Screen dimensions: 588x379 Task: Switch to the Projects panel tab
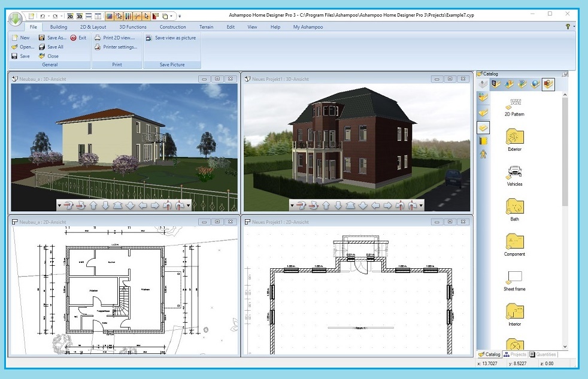click(515, 354)
